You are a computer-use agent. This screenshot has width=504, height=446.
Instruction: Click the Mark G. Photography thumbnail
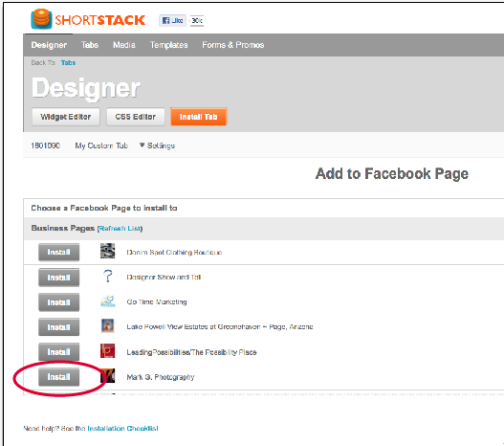[x=107, y=375]
